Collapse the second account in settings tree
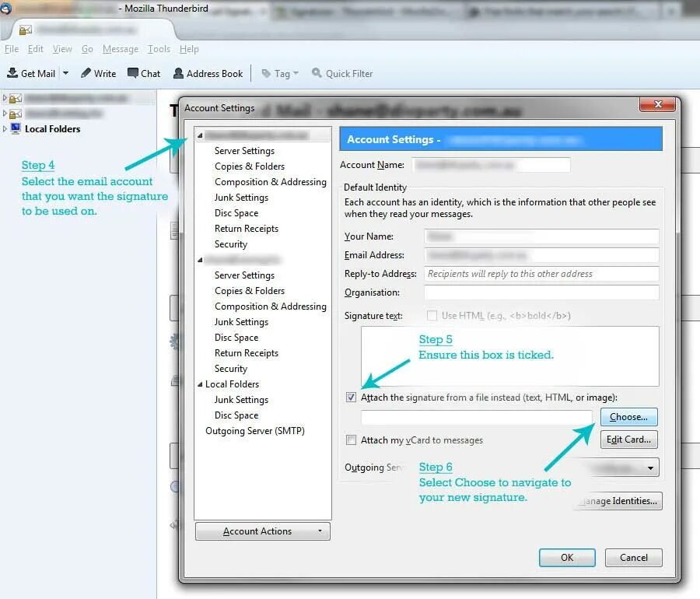 pyautogui.click(x=201, y=259)
